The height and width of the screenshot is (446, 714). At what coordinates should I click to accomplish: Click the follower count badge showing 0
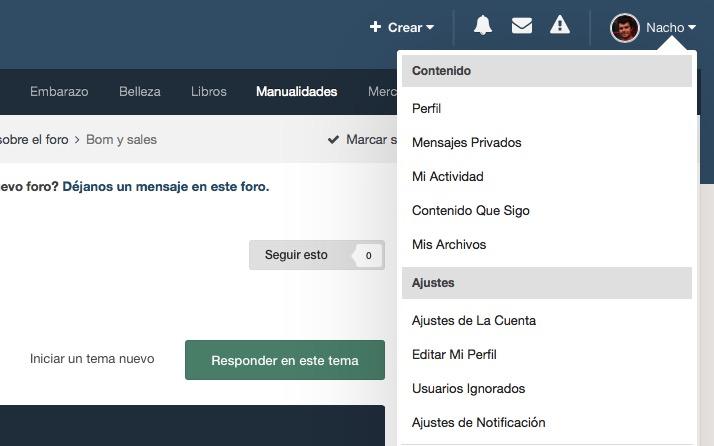click(368, 256)
